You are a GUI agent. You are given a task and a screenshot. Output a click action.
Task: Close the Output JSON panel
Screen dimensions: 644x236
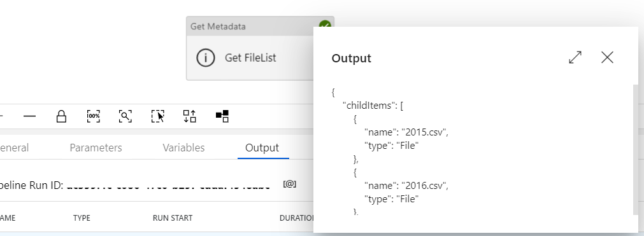607,57
